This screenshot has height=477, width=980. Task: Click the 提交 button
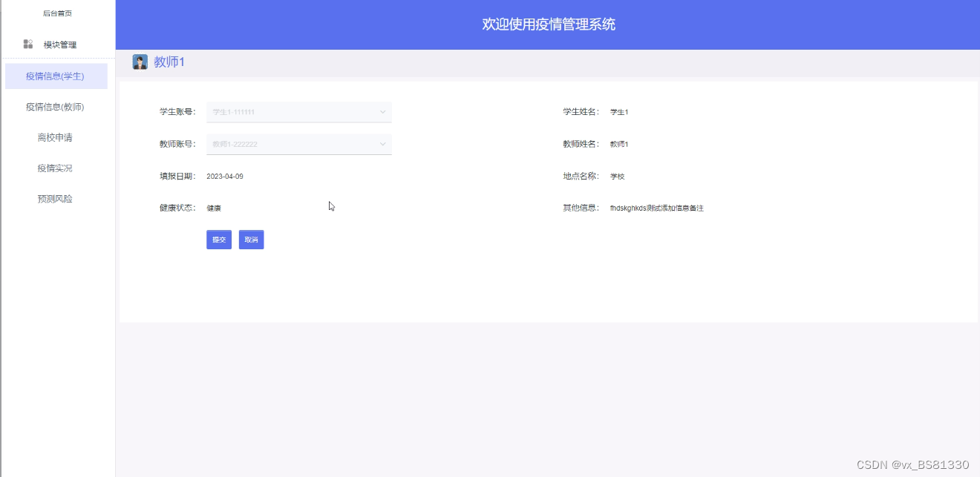pos(219,240)
